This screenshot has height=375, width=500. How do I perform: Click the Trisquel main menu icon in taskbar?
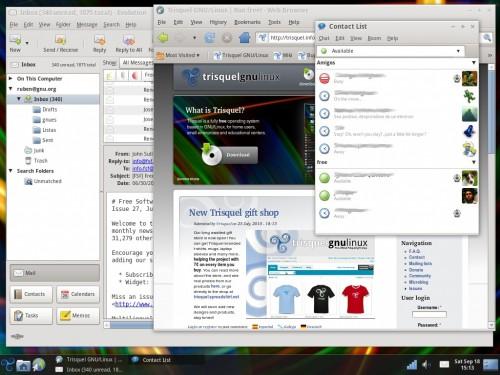(8, 365)
